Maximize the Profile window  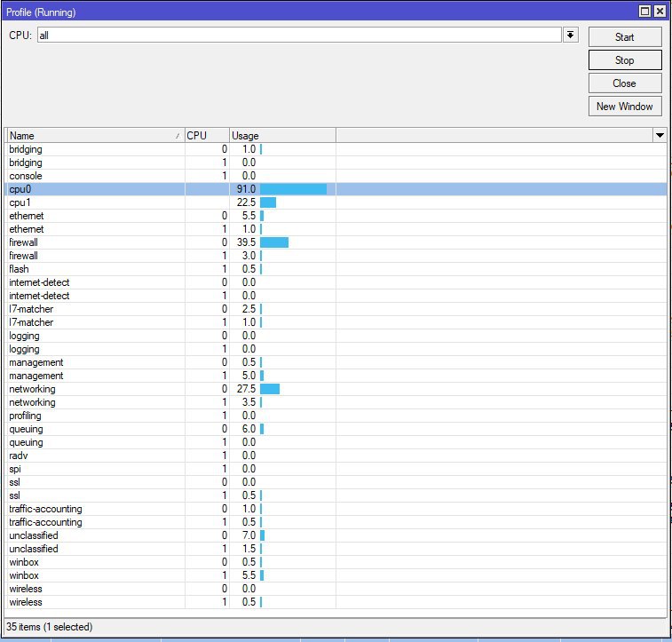[644, 12]
